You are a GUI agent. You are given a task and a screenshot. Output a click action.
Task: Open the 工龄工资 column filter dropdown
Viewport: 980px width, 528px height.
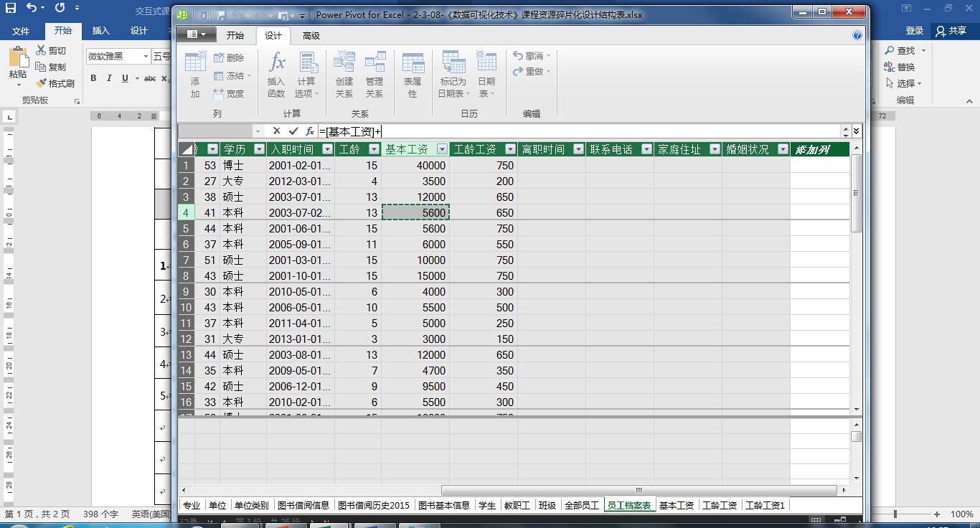(x=510, y=149)
